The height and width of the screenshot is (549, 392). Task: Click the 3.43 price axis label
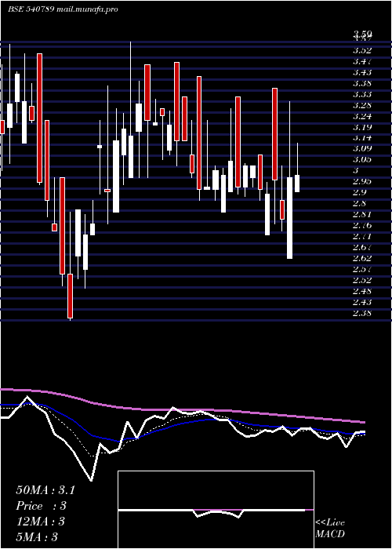(362, 72)
